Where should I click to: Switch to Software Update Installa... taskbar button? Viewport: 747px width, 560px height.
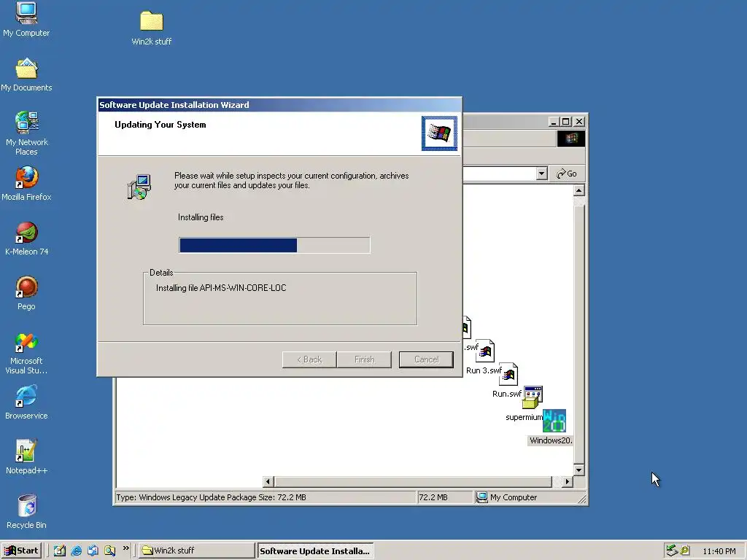(x=315, y=551)
